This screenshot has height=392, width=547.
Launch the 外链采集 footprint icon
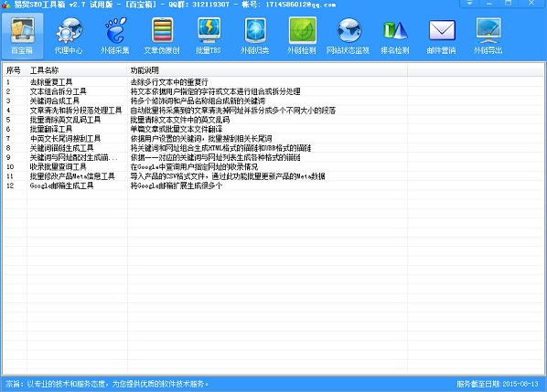click(115, 36)
